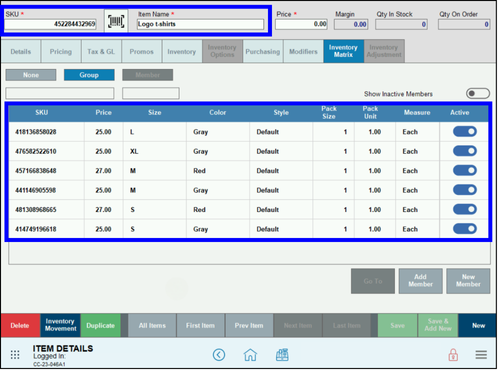Open Inventory Movement
This screenshot has width=498, height=370.
click(x=60, y=325)
